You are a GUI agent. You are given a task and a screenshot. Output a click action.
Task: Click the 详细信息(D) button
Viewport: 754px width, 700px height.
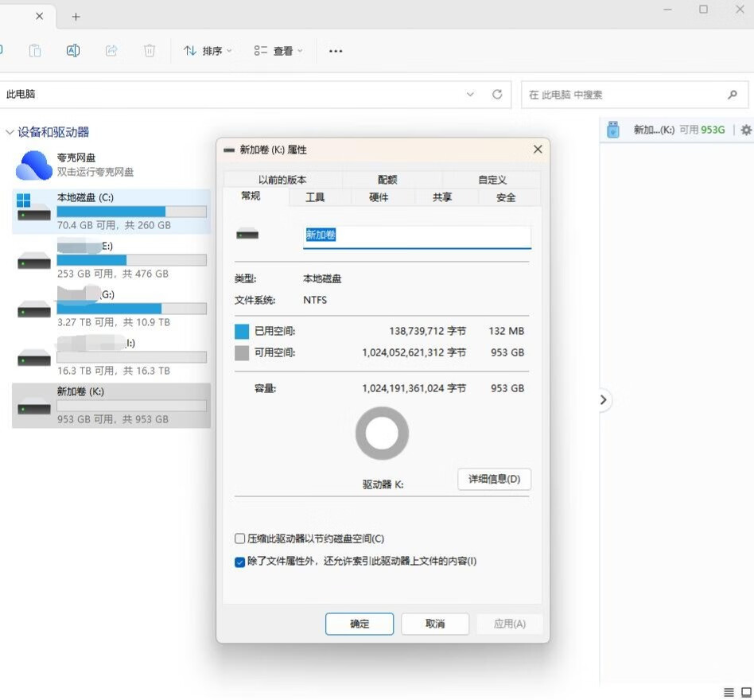tap(495, 479)
